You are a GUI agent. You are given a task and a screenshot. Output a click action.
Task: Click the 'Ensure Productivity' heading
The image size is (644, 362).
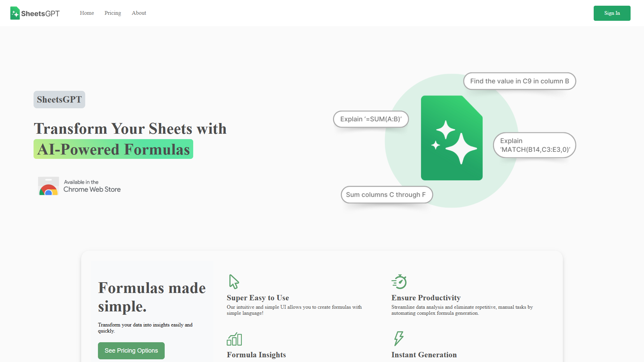[x=426, y=298]
